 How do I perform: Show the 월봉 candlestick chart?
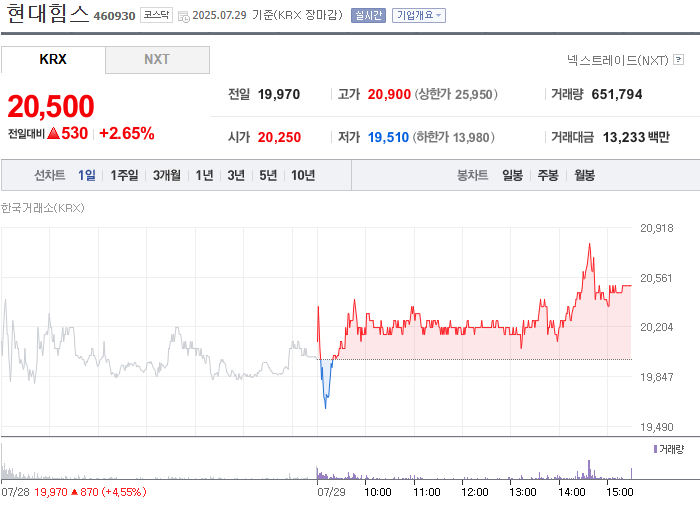(584, 175)
